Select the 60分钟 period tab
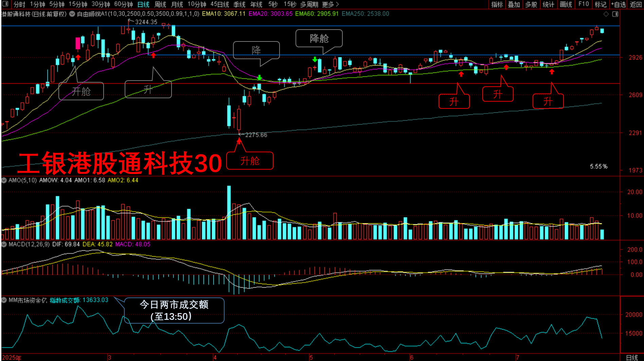 [123, 4]
